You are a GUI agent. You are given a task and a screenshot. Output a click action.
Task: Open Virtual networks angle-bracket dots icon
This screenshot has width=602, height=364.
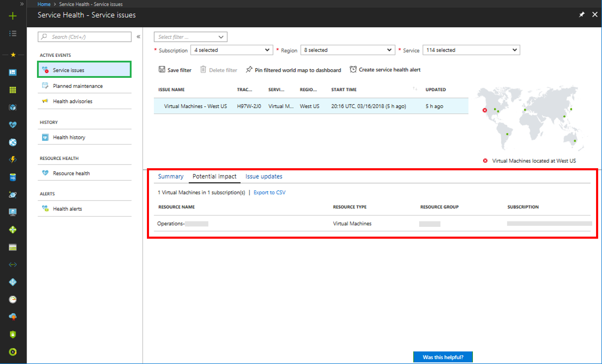(x=13, y=265)
